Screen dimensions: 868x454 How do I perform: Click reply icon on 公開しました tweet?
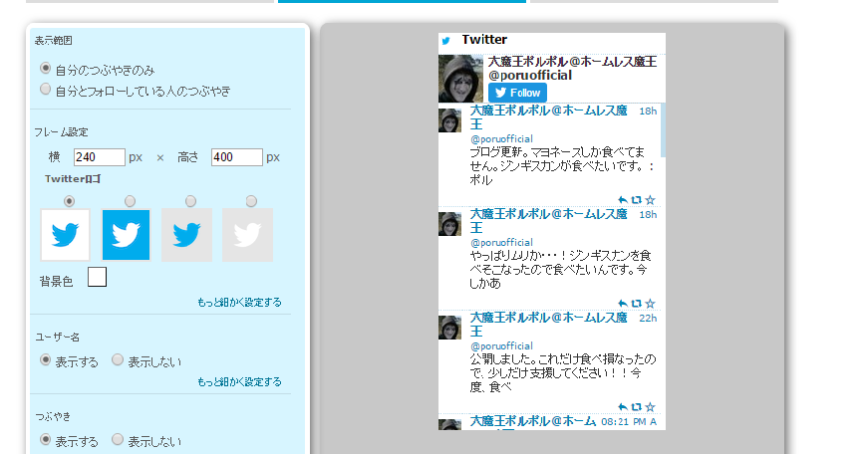coord(623,407)
